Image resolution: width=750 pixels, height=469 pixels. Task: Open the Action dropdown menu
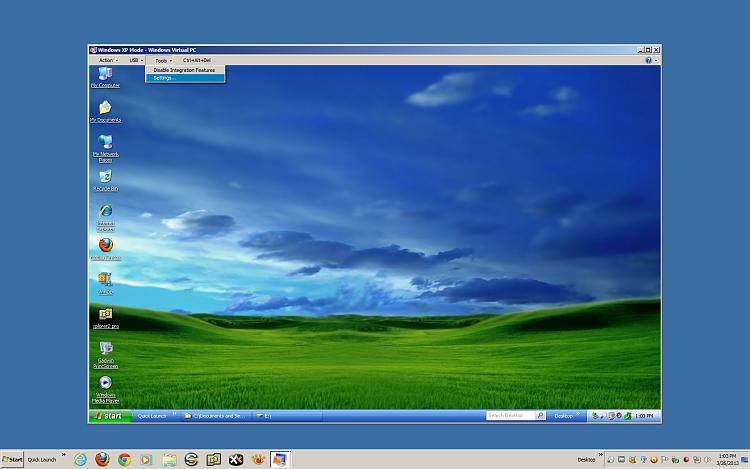tap(108, 60)
